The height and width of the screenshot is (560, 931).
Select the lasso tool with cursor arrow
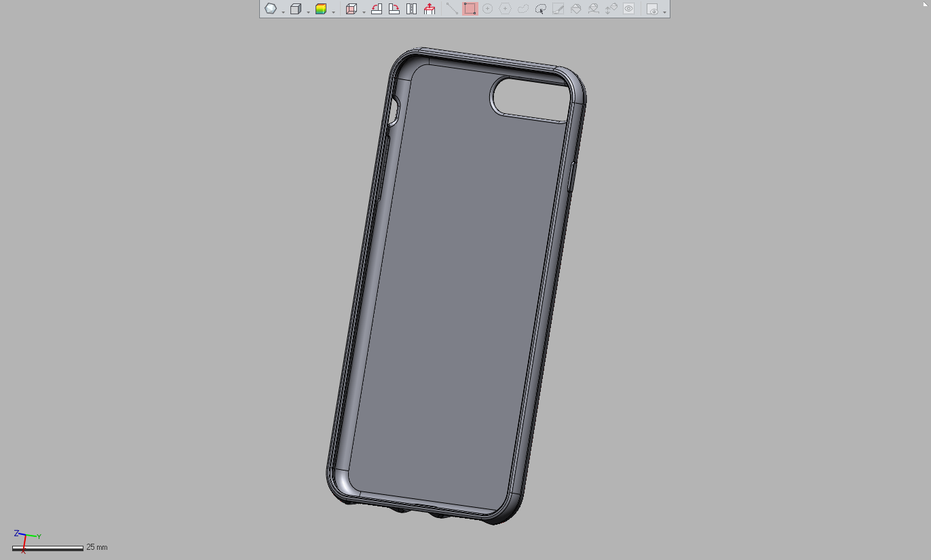click(x=541, y=9)
